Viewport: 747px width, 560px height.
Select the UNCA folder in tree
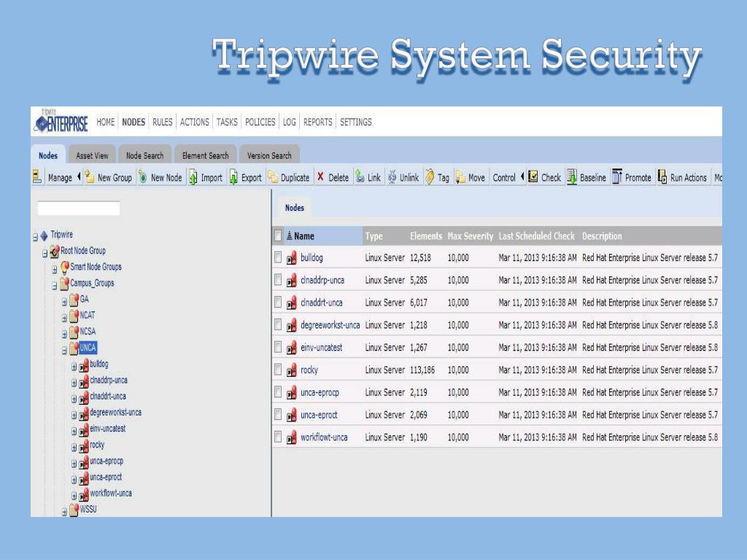click(x=88, y=348)
